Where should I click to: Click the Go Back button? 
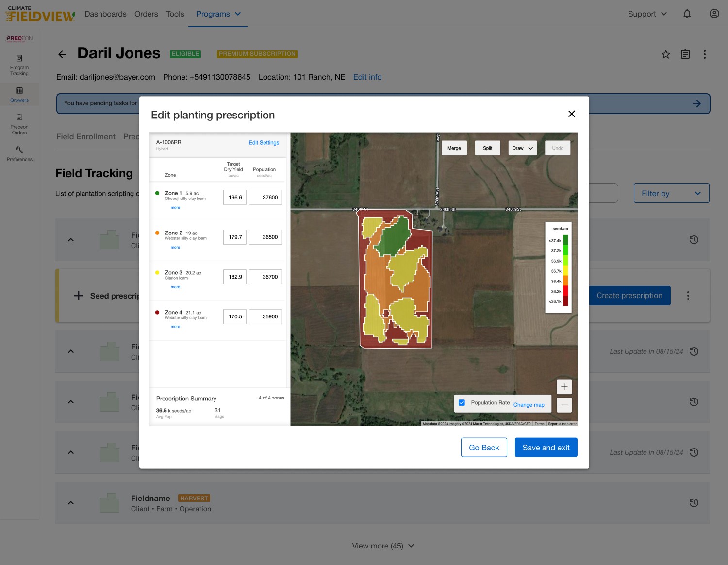click(484, 448)
